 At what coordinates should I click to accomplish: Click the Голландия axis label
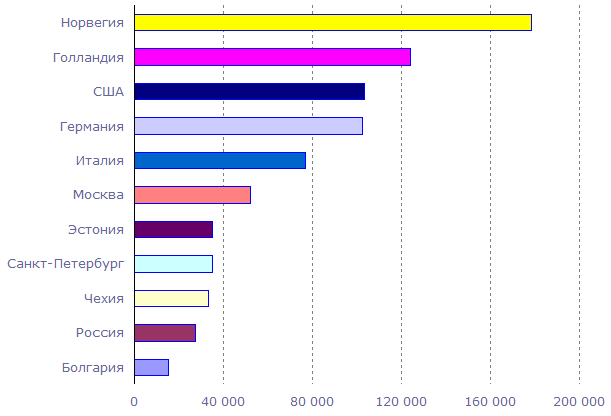click(x=88, y=58)
